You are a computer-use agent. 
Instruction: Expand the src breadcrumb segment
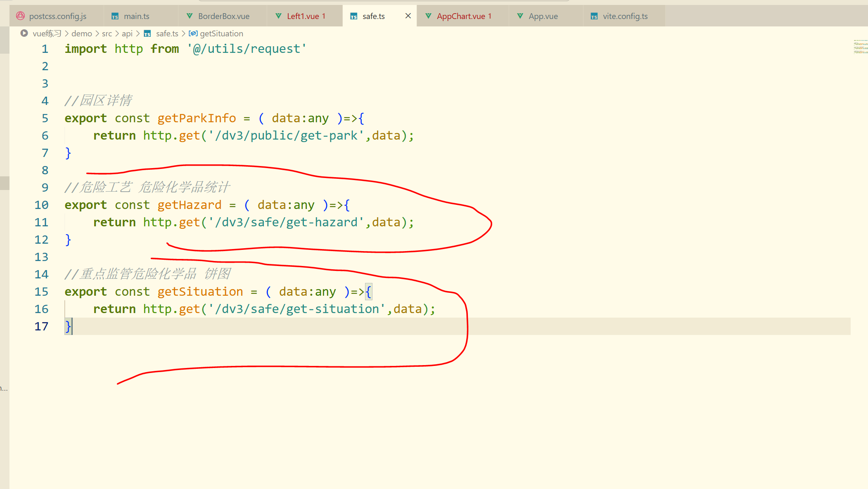coord(107,33)
